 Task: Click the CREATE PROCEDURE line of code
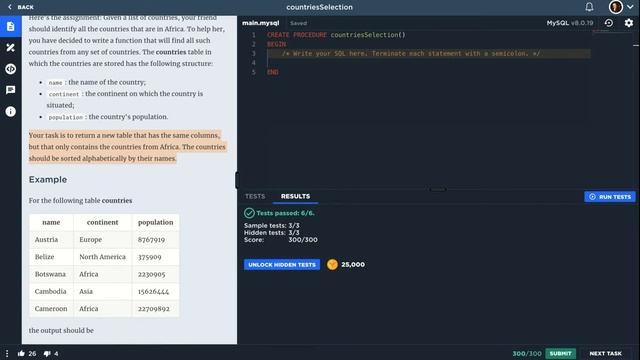pyautogui.click(x=336, y=35)
